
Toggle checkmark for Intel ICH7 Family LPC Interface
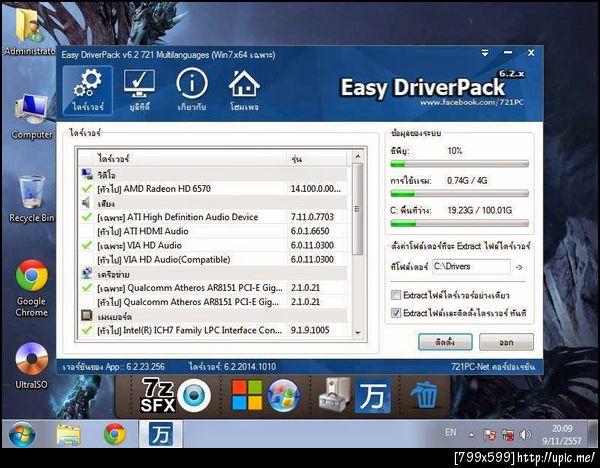[x=87, y=330]
